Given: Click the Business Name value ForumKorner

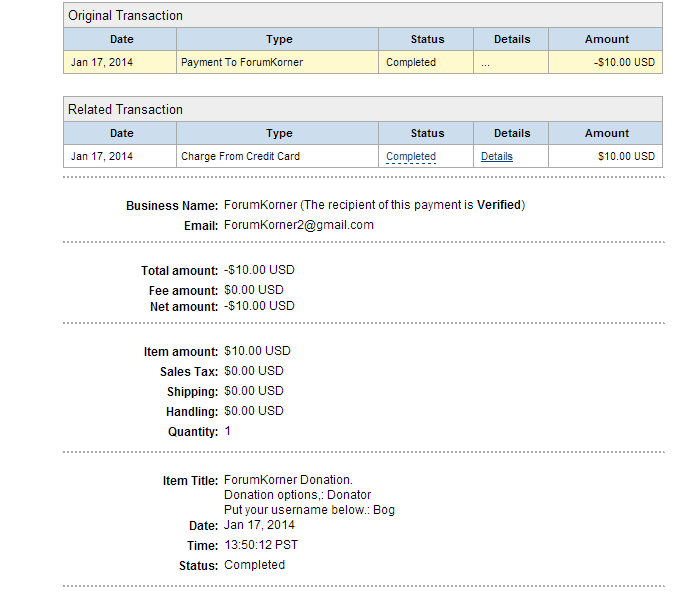Looking at the screenshot, I should 261,205.
